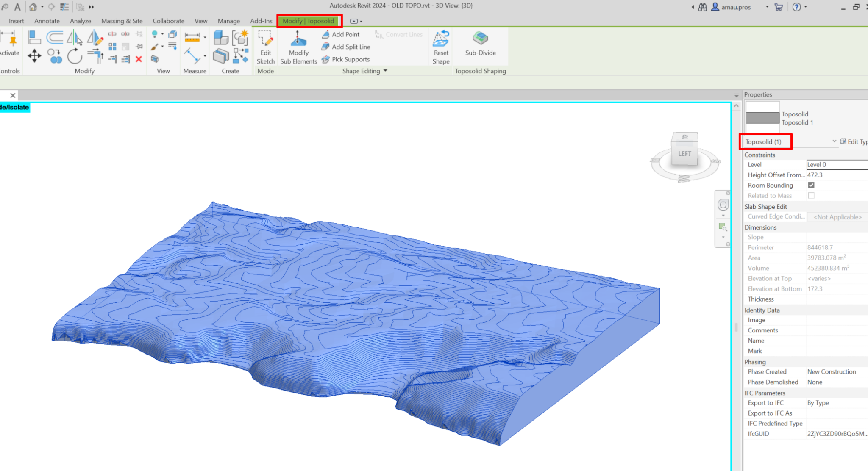Switch to the Add-Ins tab
This screenshot has width=868, height=471.
(x=261, y=21)
